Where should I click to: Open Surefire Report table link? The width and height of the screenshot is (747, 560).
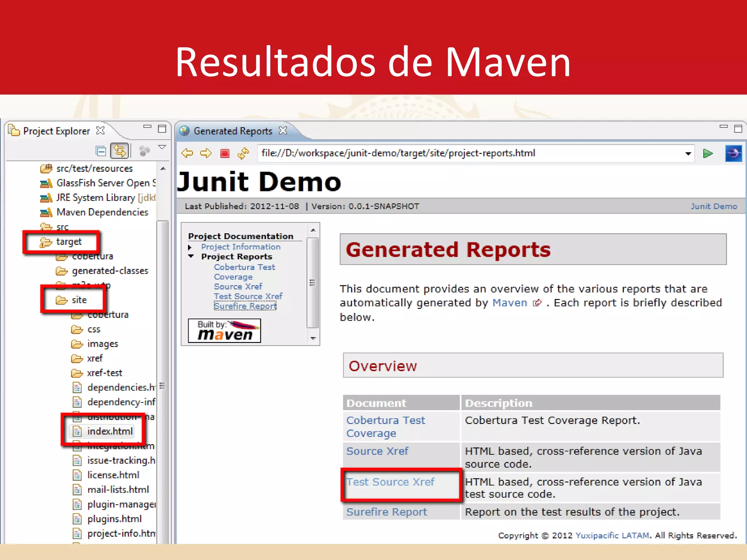[x=387, y=512]
